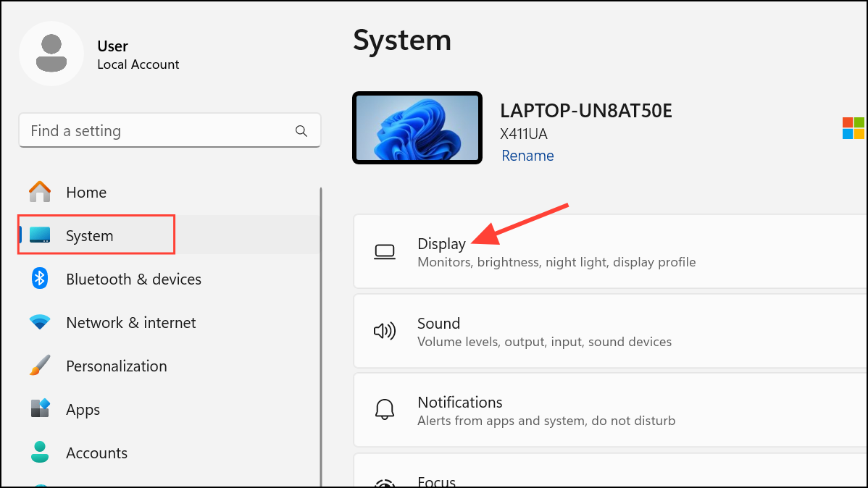
Task: Click the User Local Account name
Action: pyautogui.click(x=138, y=55)
